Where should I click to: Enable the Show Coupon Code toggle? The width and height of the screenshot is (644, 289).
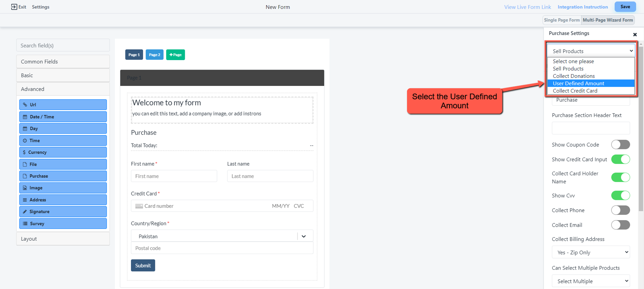pos(620,145)
